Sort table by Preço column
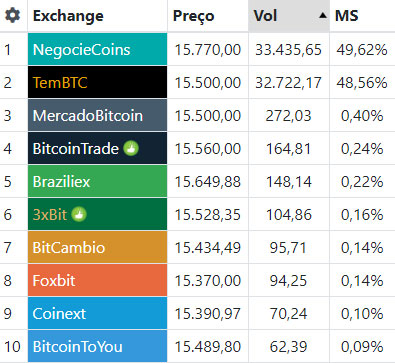395x363 pixels. [193, 16]
